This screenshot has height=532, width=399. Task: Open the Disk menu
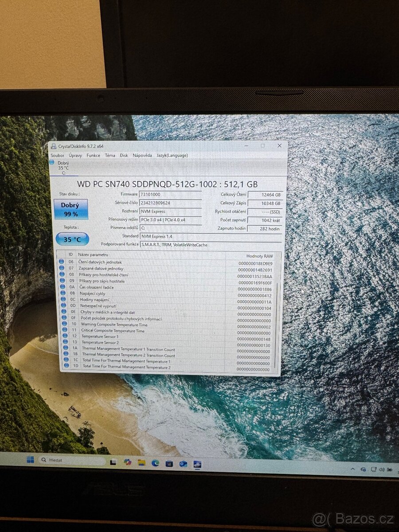(x=124, y=156)
